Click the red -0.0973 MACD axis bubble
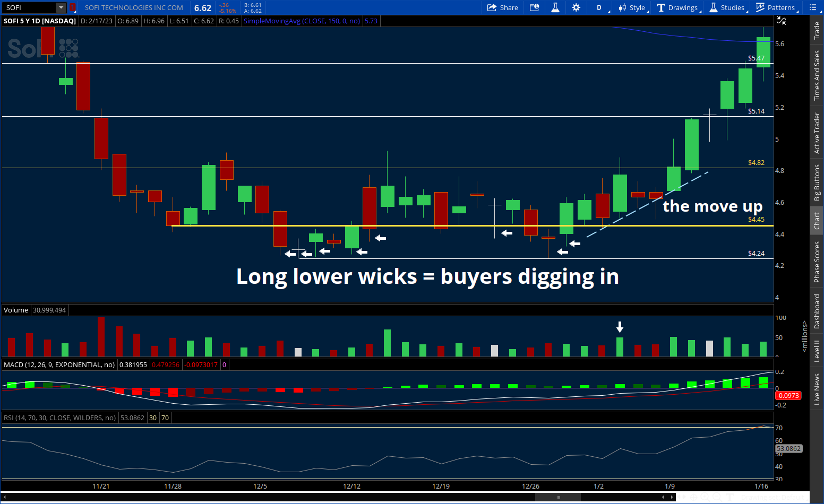824x504 pixels. (788, 395)
